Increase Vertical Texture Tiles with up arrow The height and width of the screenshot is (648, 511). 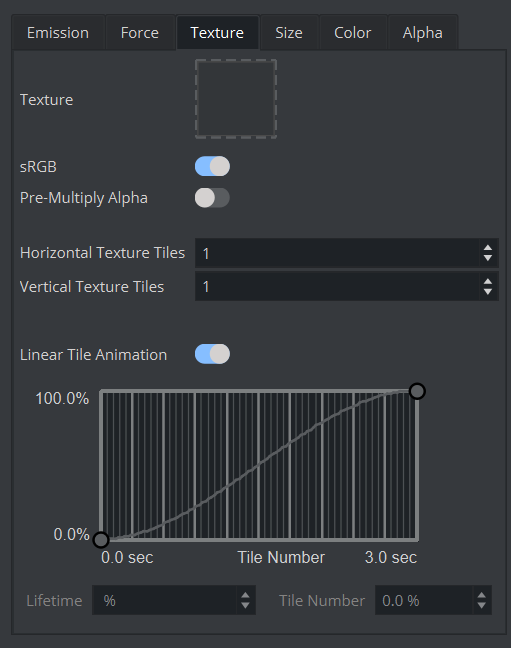coord(488,281)
